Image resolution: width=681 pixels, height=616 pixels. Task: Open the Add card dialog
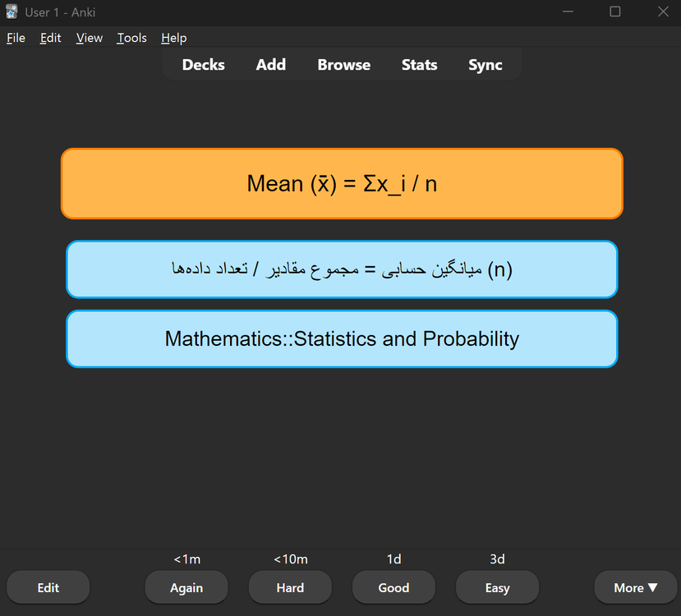[270, 65]
